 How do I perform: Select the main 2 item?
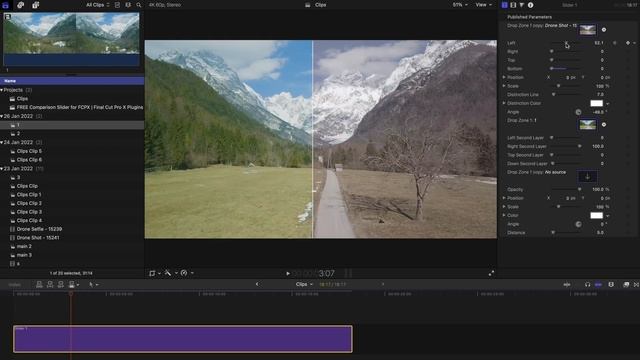click(24, 246)
